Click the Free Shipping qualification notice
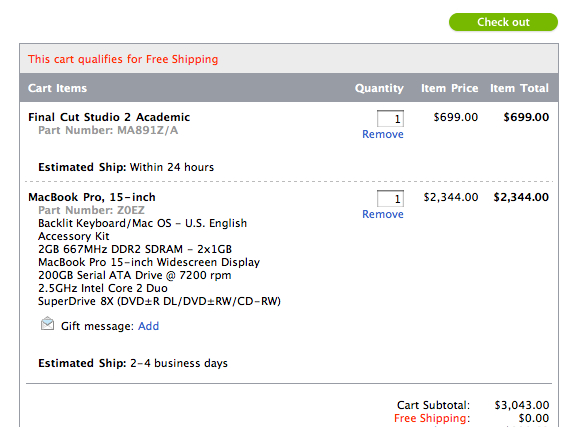580x427 pixels. click(123, 59)
